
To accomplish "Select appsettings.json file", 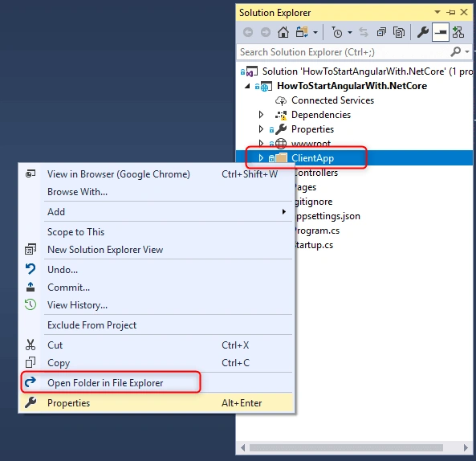I will (x=328, y=216).
